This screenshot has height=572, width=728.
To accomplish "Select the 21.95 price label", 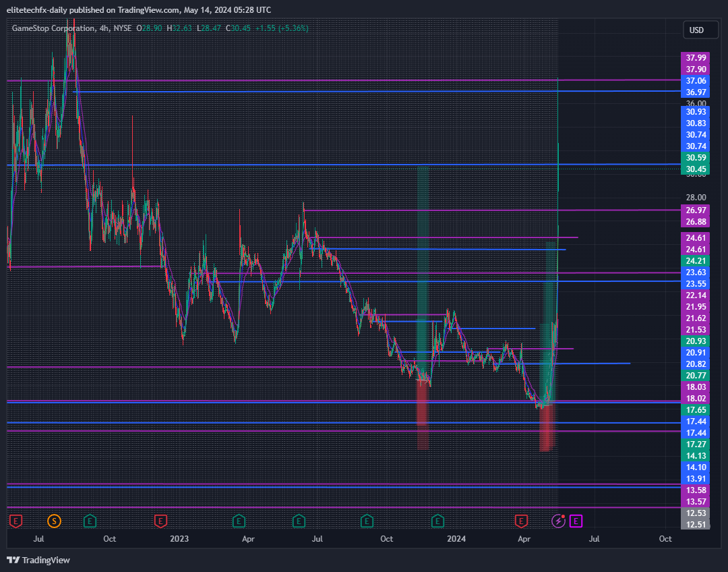I will coord(696,307).
